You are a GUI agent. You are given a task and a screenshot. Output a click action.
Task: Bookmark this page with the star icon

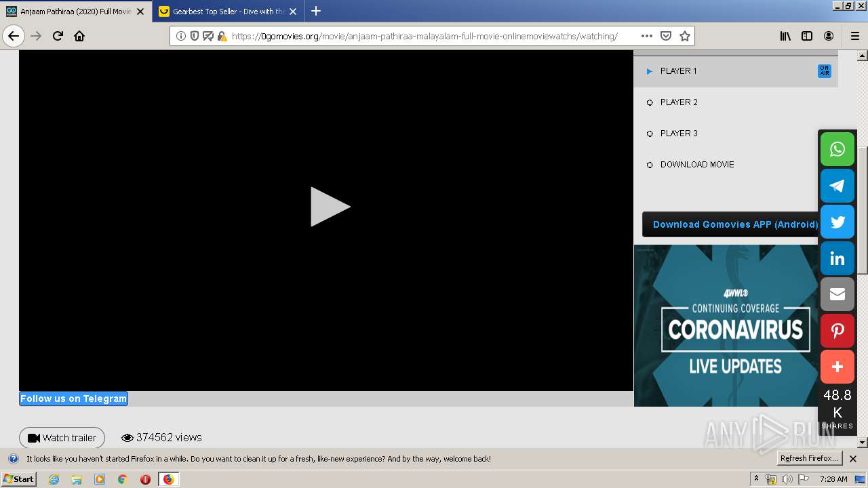(x=685, y=36)
